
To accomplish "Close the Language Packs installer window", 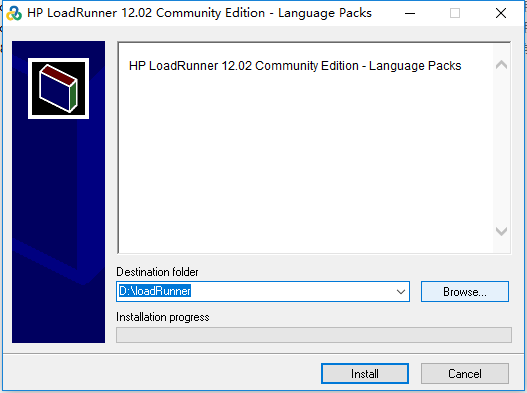I will click(501, 13).
